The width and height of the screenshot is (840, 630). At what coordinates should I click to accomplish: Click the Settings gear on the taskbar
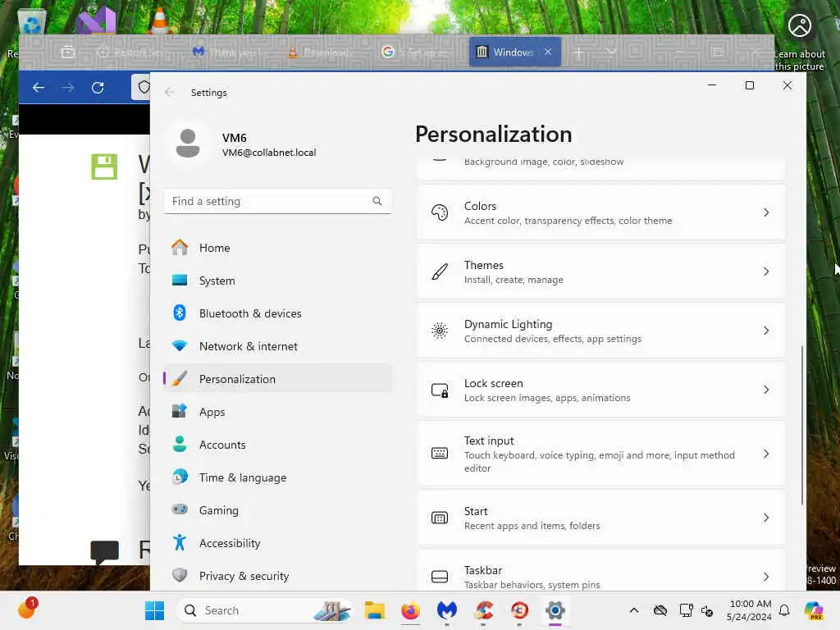tap(555, 610)
